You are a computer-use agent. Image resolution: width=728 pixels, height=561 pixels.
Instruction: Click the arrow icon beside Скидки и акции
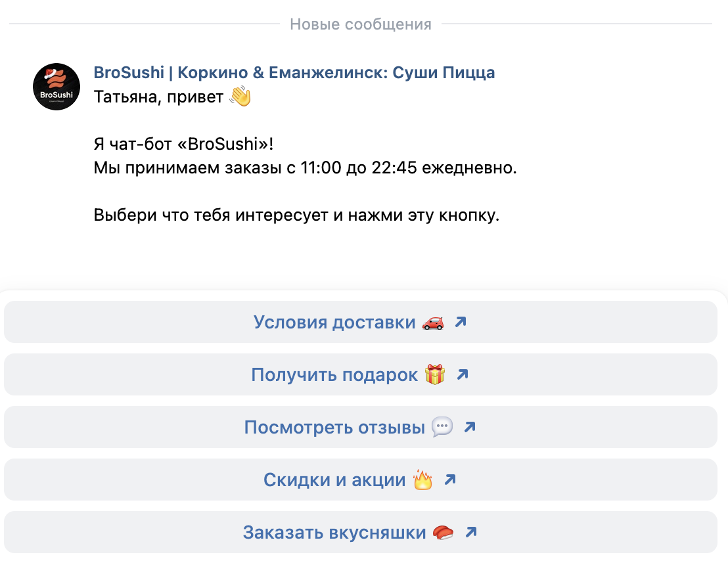(x=449, y=480)
